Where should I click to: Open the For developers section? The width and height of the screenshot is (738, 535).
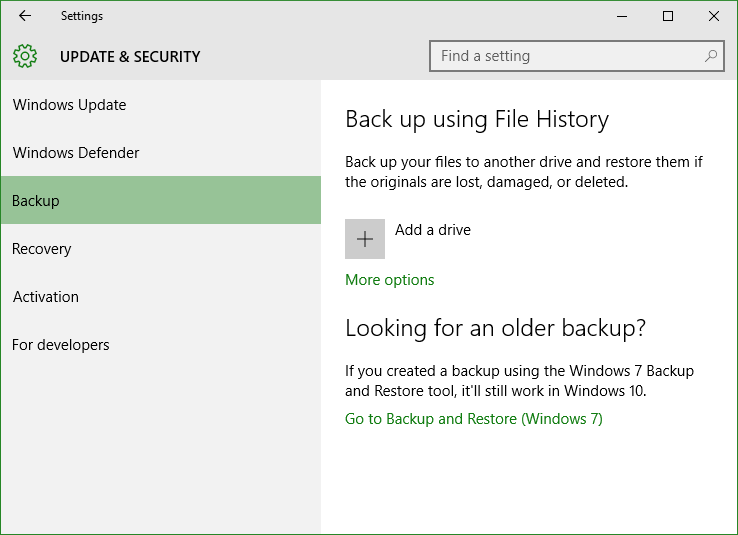(161, 344)
